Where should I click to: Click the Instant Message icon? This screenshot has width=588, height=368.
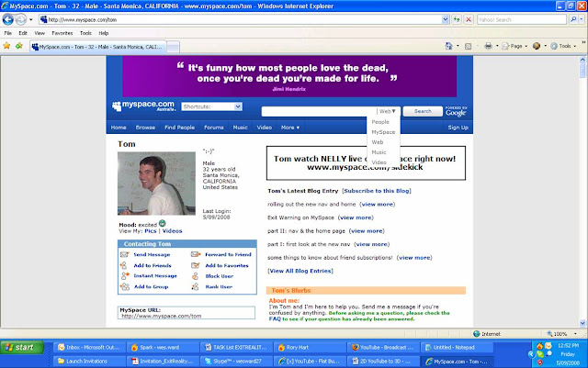[x=125, y=276]
